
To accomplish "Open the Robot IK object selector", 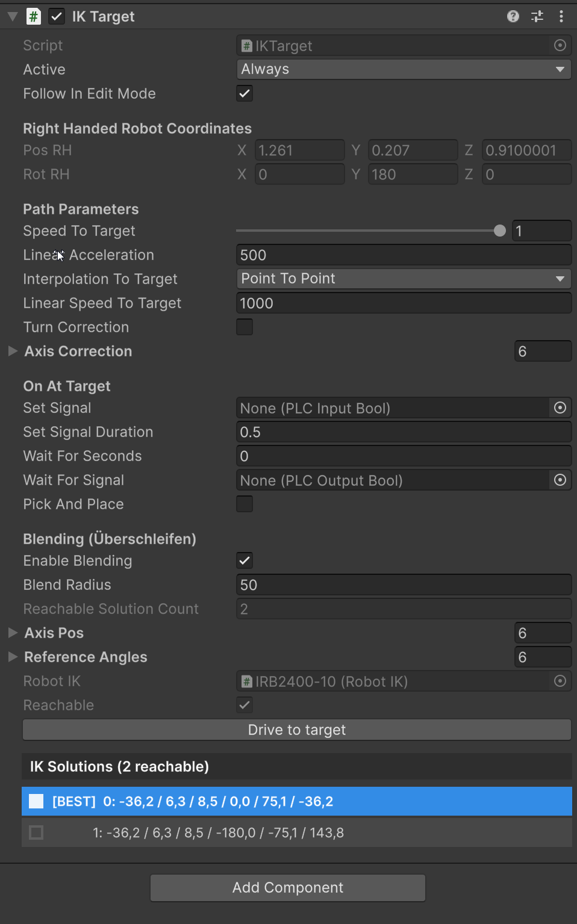I will (560, 681).
